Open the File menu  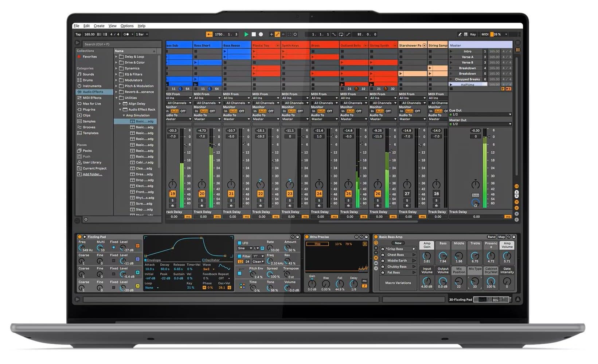(77, 26)
